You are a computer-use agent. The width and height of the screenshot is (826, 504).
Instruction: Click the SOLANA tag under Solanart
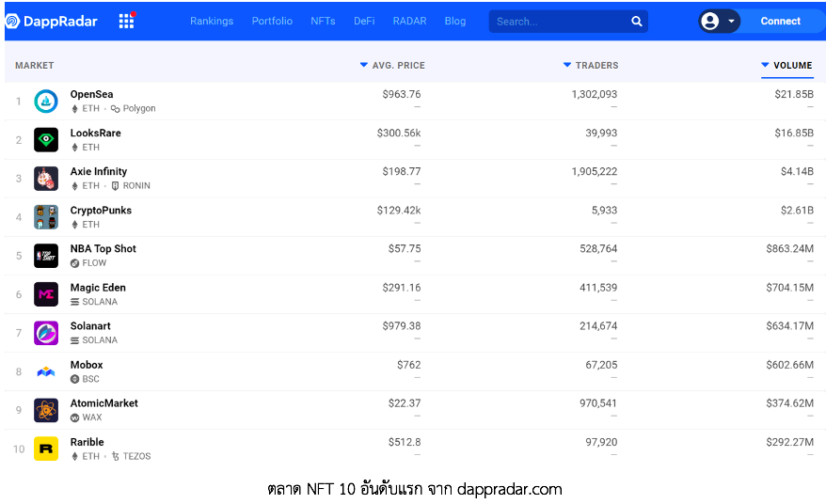(x=94, y=340)
